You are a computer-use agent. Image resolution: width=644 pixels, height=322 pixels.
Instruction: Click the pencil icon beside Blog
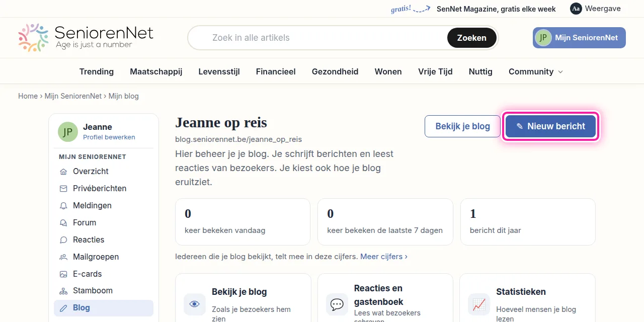[x=63, y=308]
